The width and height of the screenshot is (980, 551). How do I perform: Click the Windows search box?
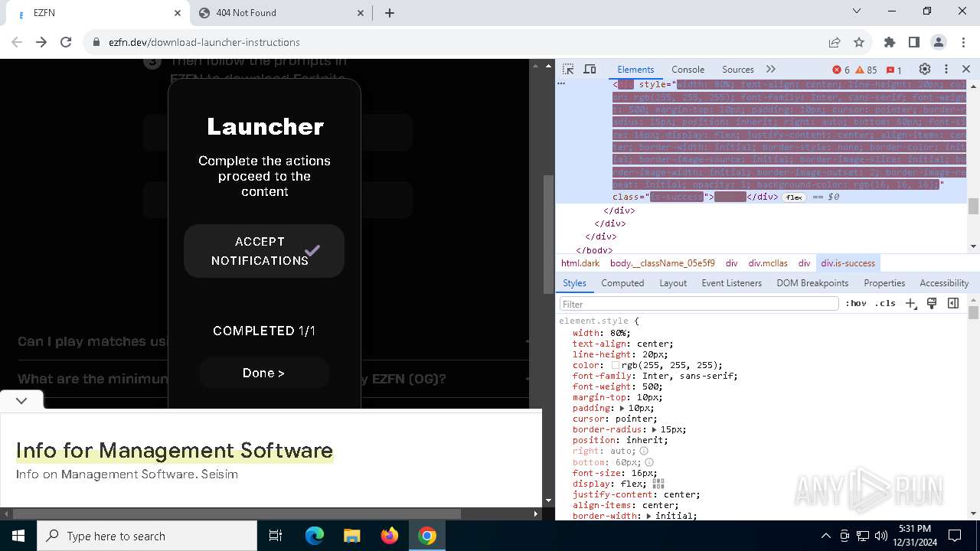point(147,536)
